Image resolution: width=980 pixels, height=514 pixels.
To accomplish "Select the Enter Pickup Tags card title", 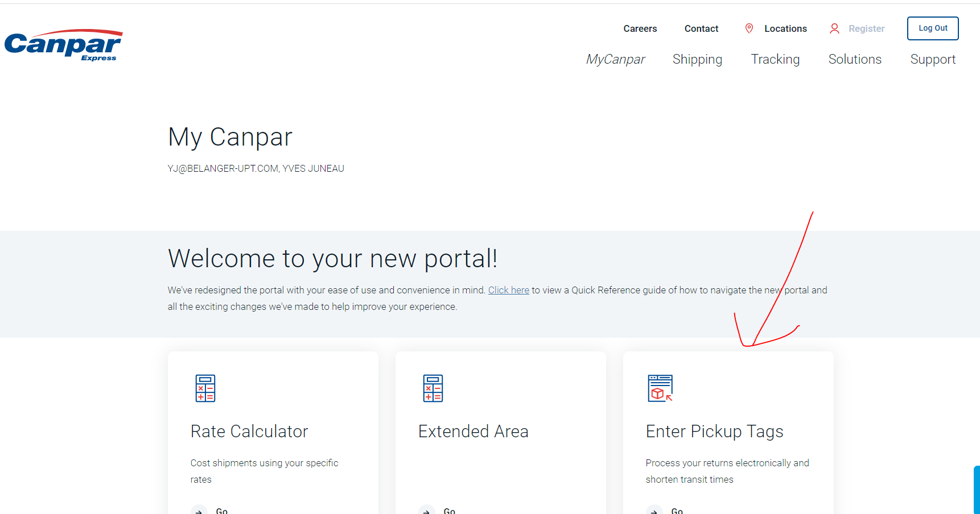I will (x=715, y=432).
